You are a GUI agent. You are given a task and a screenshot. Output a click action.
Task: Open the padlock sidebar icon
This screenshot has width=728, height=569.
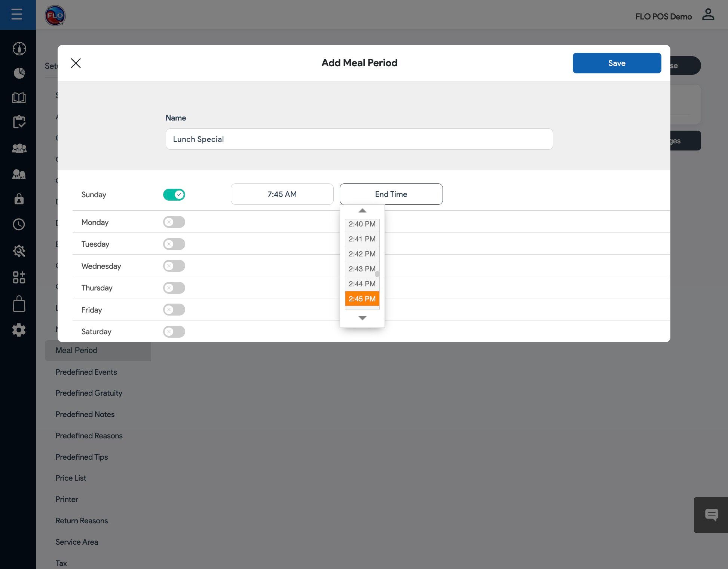coord(19,199)
